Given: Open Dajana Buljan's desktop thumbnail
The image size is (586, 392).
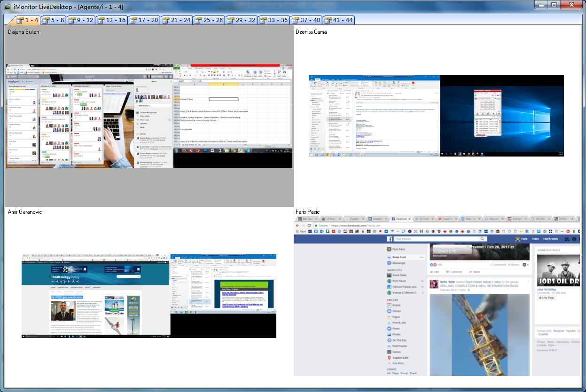Looking at the screenshot, I should tap(148, 116).
